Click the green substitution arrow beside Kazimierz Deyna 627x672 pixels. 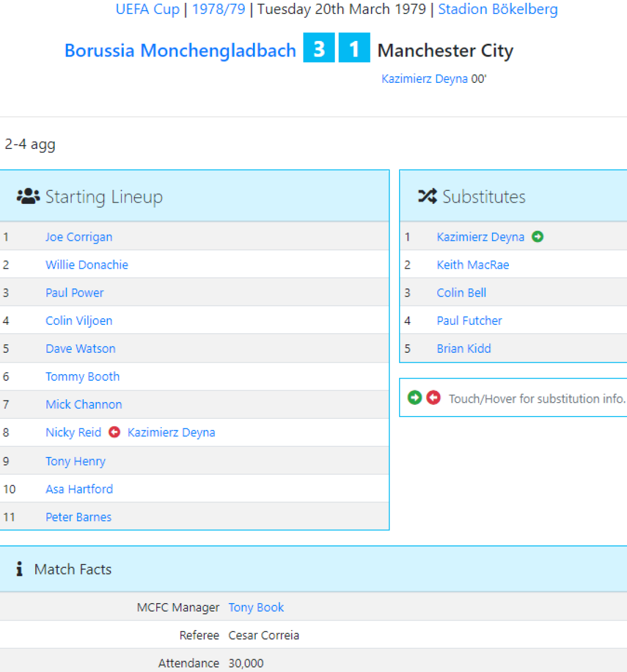coord(537,237)
